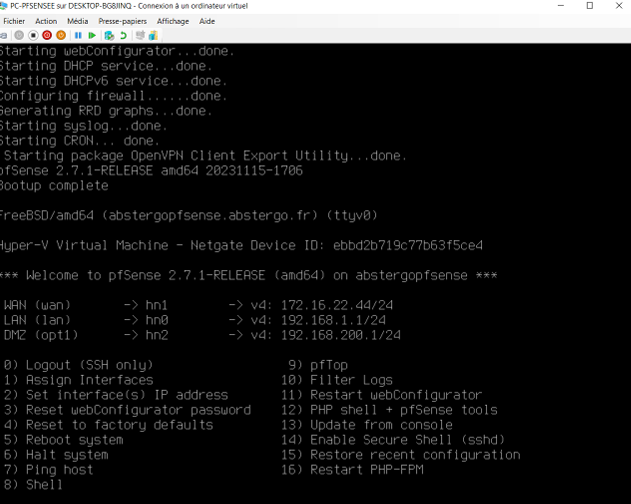Click the greyed-out Start power icon
Screen dimensions: 631x504
[x=19, y=35]
